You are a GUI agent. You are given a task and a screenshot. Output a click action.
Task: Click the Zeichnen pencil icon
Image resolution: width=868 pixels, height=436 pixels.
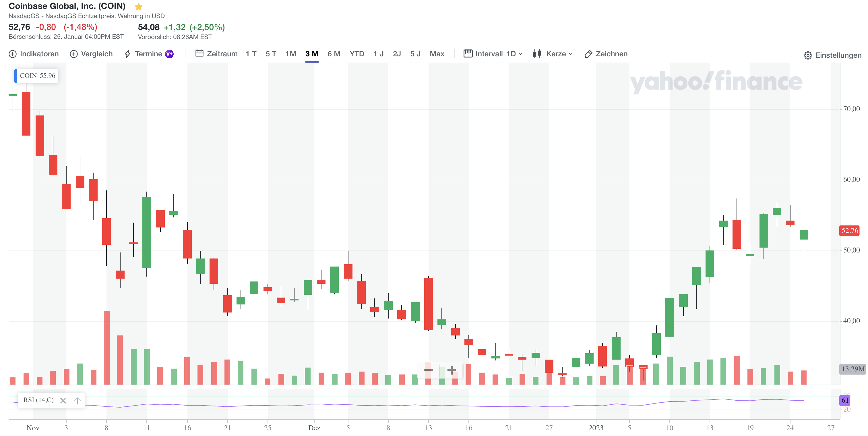[588, 54]
